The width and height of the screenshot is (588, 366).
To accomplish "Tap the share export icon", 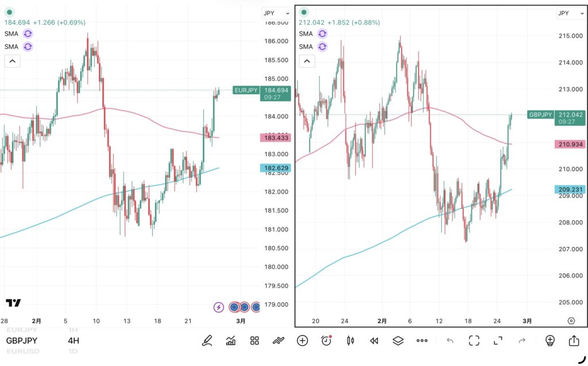I will click(574, 341).
